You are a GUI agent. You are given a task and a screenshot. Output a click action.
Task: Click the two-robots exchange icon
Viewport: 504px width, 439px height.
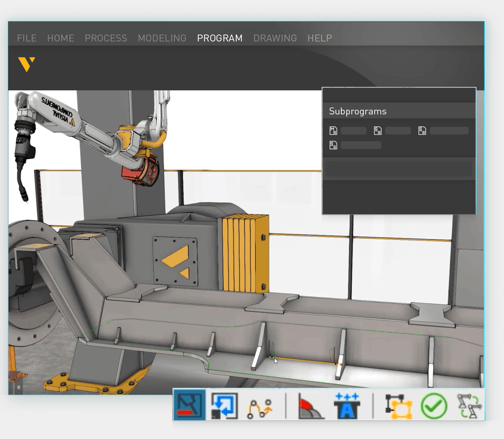click(x=469, y=406)
